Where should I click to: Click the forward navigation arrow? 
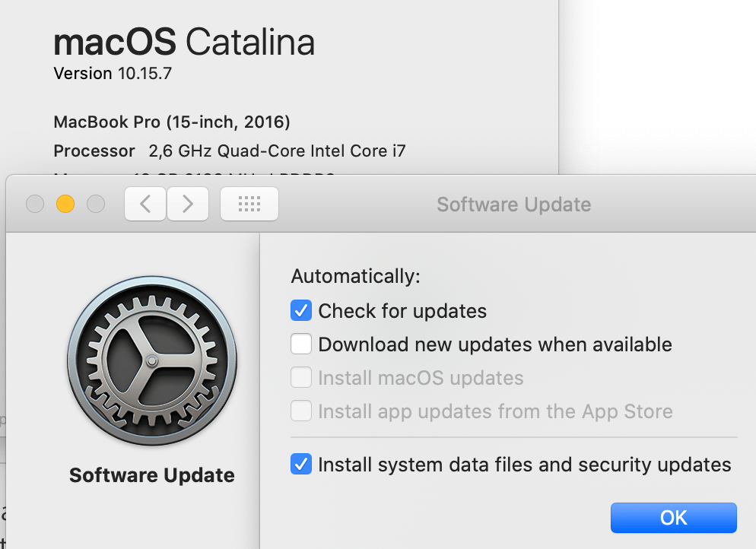click(x=187, y=204)
